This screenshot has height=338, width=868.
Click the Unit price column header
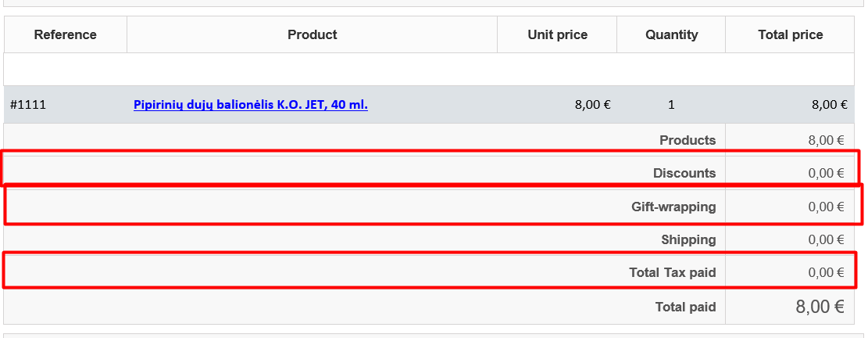coord(557,34)
